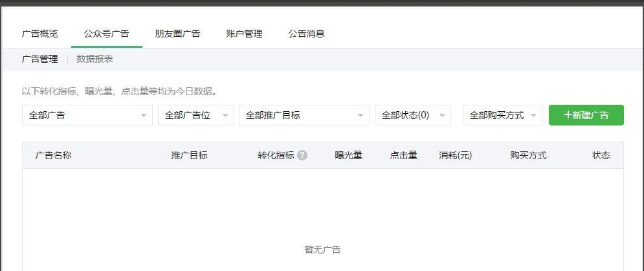The image size is (644, 271).
Task: Click the 消耗(元) column header
Action: (456, 156)
